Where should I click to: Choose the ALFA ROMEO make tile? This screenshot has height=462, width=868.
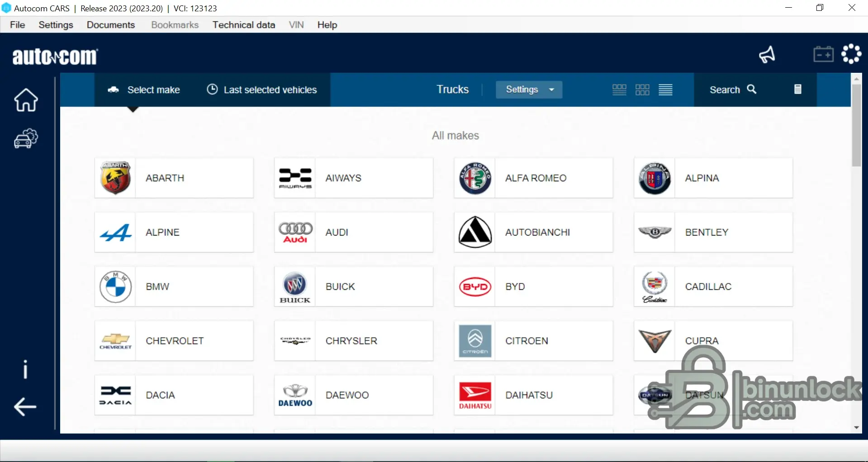point(533,178)
